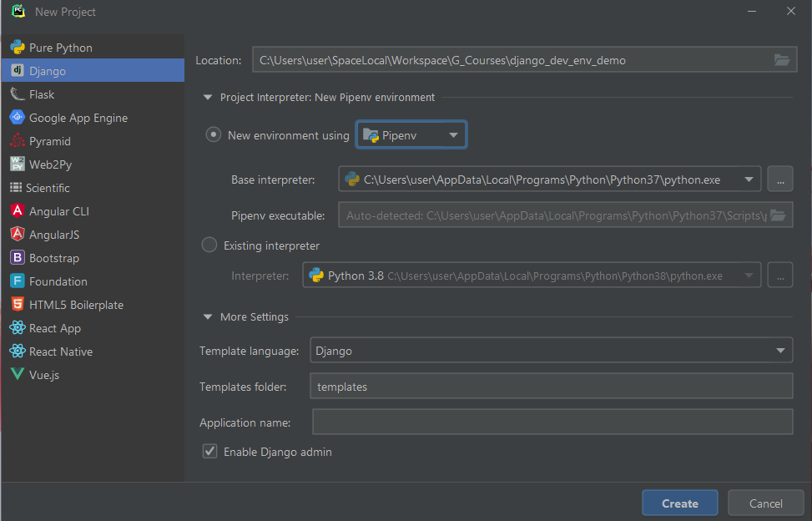Image resolution: width=812 pixels, height=521 pixels.
Task: Click the AngularJS logo icon
Action: [17, 234]
